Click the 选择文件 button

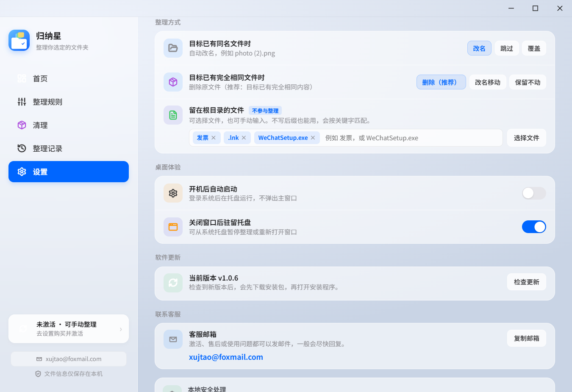coord(527,138)
